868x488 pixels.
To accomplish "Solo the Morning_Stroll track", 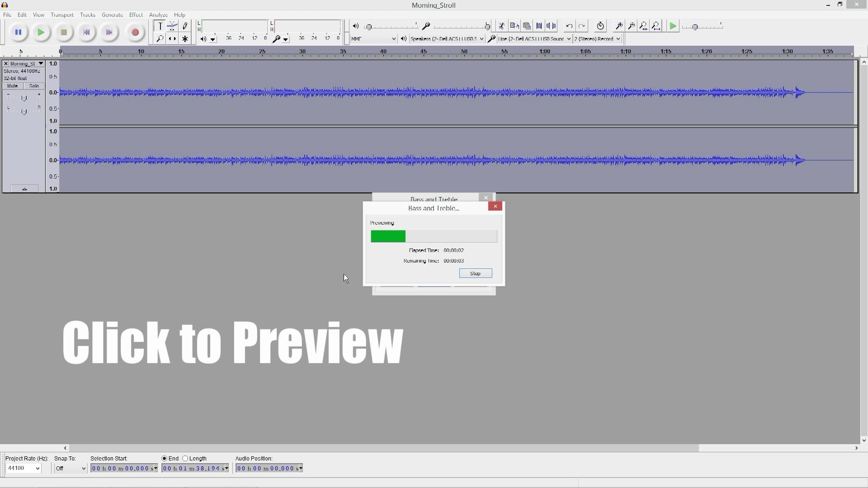I will (34, 86).
